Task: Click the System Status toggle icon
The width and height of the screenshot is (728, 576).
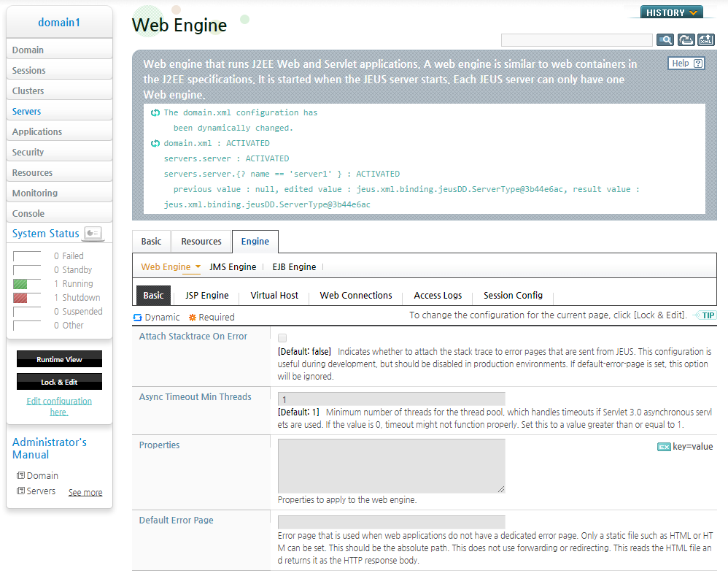Action: pyautogui.click(x=93, y=233)
